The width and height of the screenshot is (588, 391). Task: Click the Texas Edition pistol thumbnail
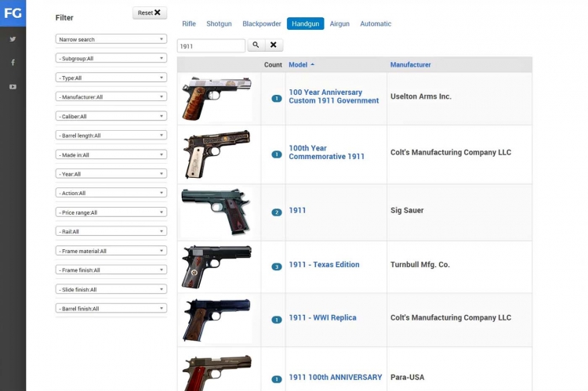pyautogui.click(x=216, y=266)
